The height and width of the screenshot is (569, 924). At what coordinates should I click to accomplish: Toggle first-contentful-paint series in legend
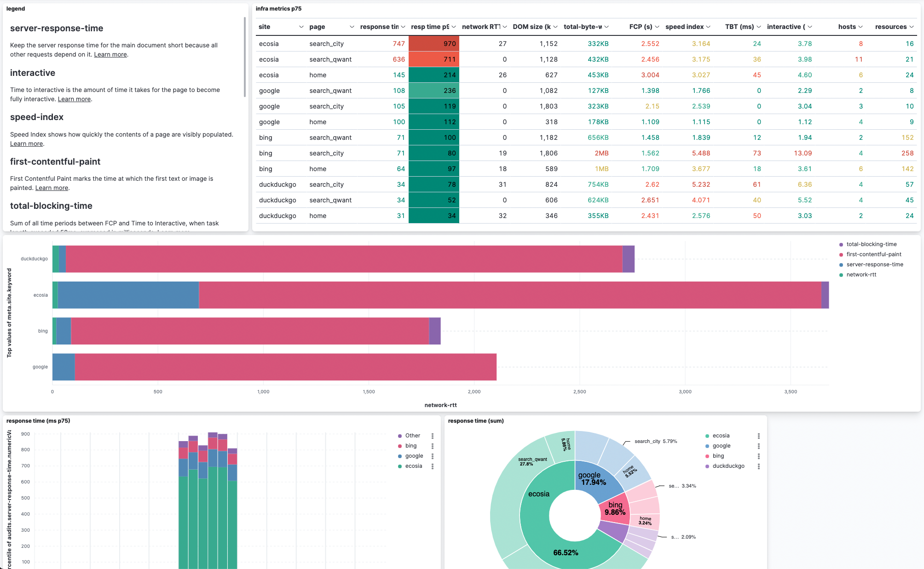[873, 254]
